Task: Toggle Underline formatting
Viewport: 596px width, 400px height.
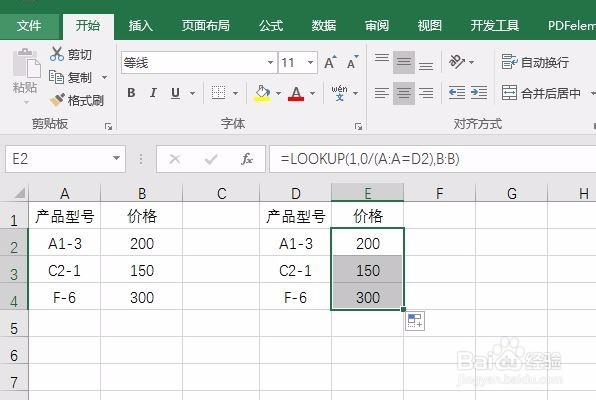Action: click(175, 93)
